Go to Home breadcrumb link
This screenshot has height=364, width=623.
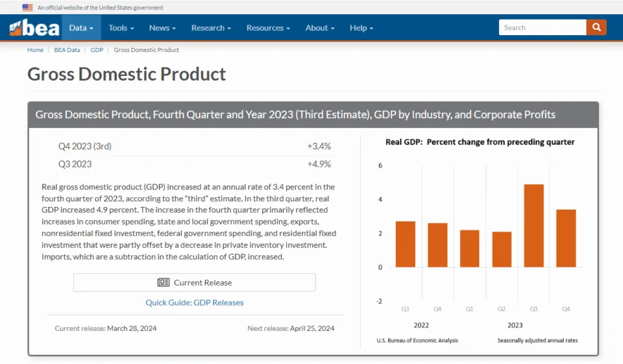pos(35,50)
